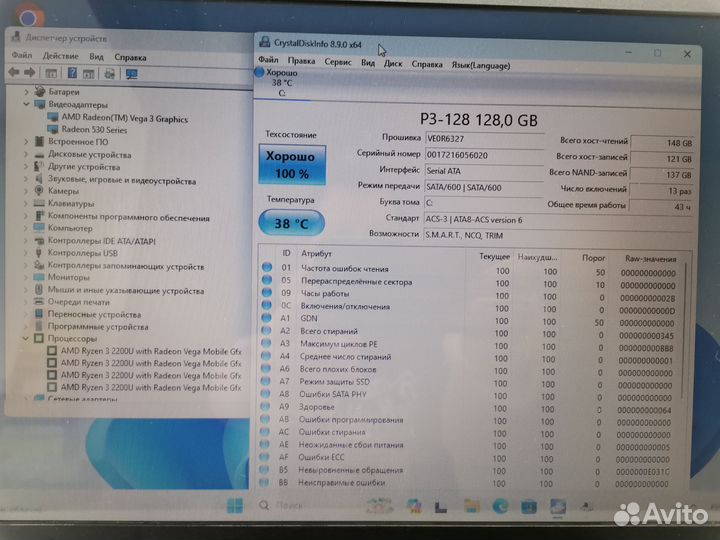Open the Правка menu in CrystalDiskInfo

point(301,61)
